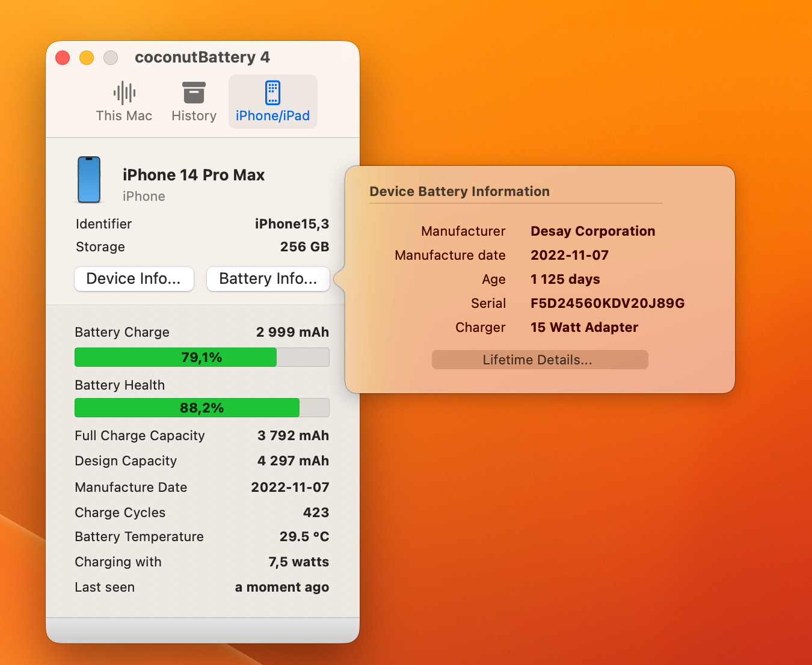Click the storage value 256 GB
This screenshot has height=665, width=812.
coord(304,247)
